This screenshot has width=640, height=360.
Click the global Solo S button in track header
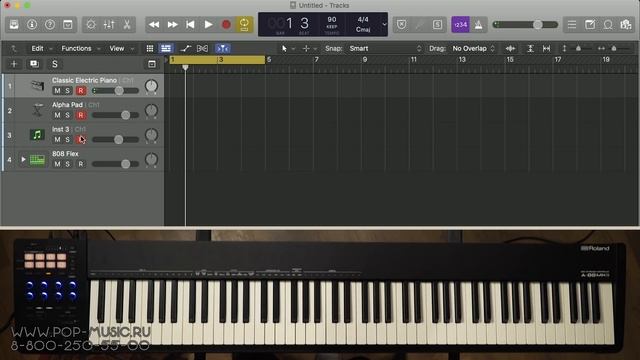pos(55,64)
